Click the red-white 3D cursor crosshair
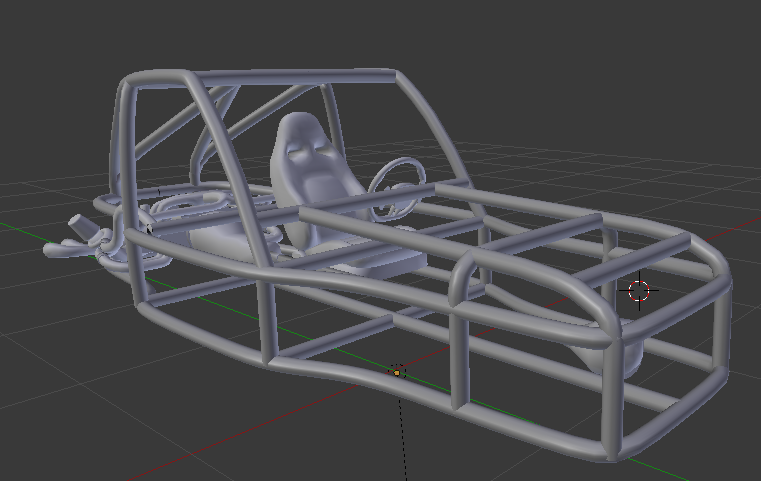Image resolution: width=761 pixels, height=481 pixels. coord(639,290)
